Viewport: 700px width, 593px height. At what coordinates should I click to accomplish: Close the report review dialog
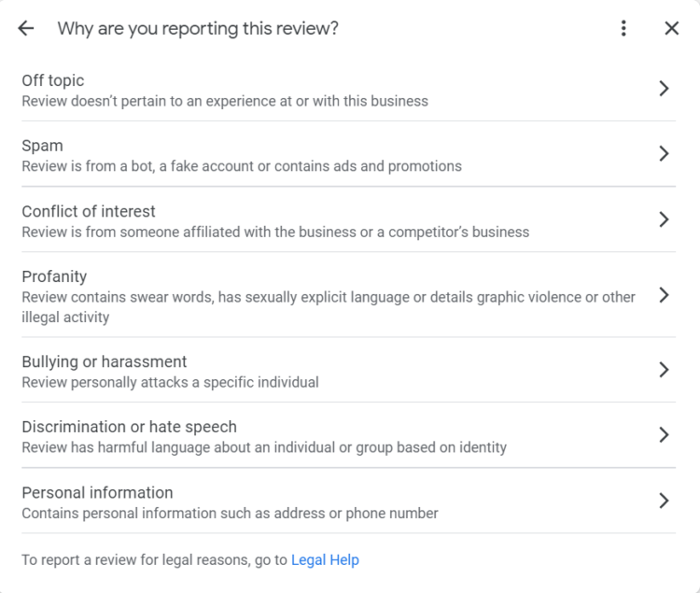point(671,28)
